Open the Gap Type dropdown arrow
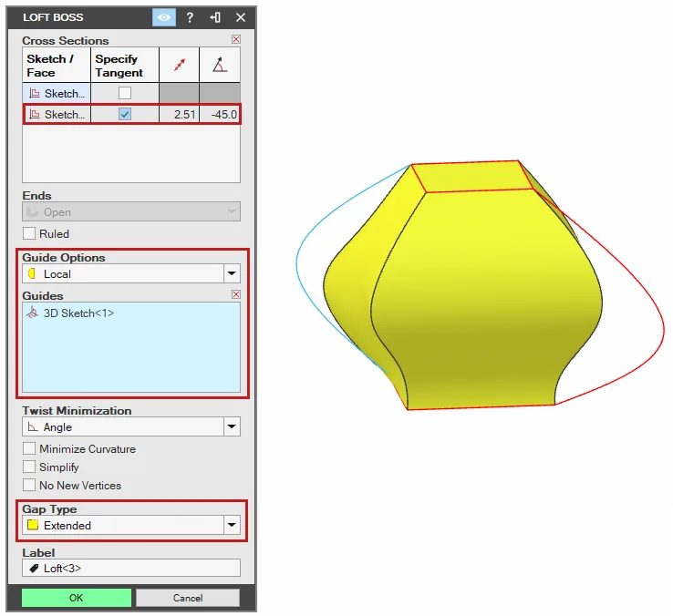Viewport: 673px width, 616px height. click(232, 525)
